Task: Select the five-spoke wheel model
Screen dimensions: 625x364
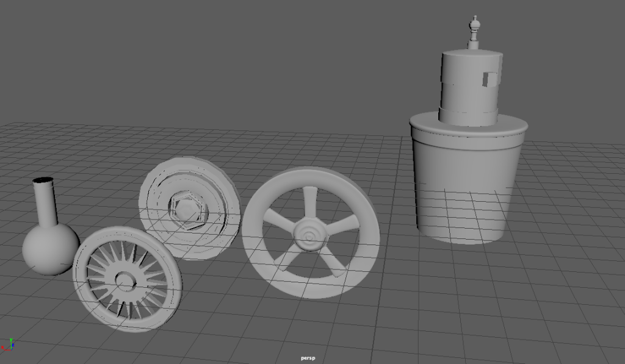Action: click(311, 233)
